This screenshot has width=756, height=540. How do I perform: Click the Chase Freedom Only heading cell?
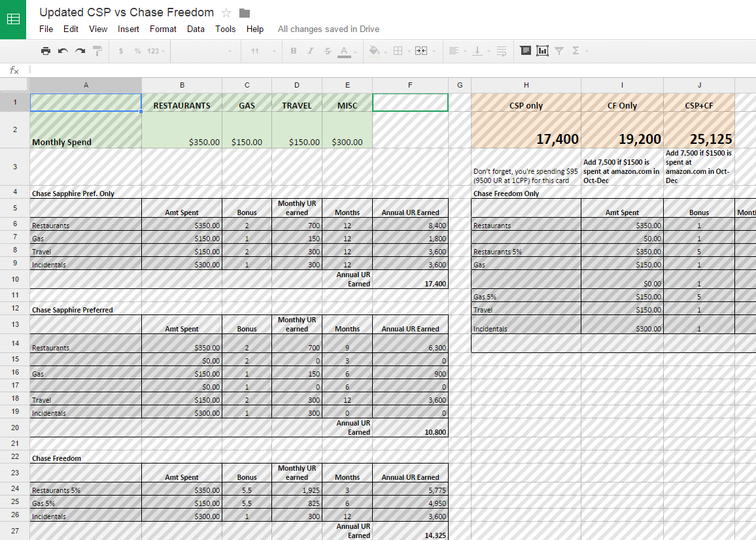(x=526, y=192)
